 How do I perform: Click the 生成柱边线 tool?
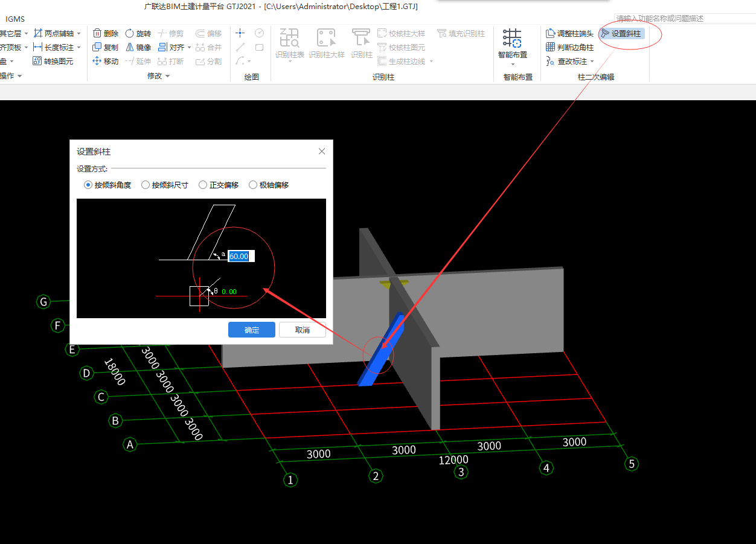[x=401, y=61]
